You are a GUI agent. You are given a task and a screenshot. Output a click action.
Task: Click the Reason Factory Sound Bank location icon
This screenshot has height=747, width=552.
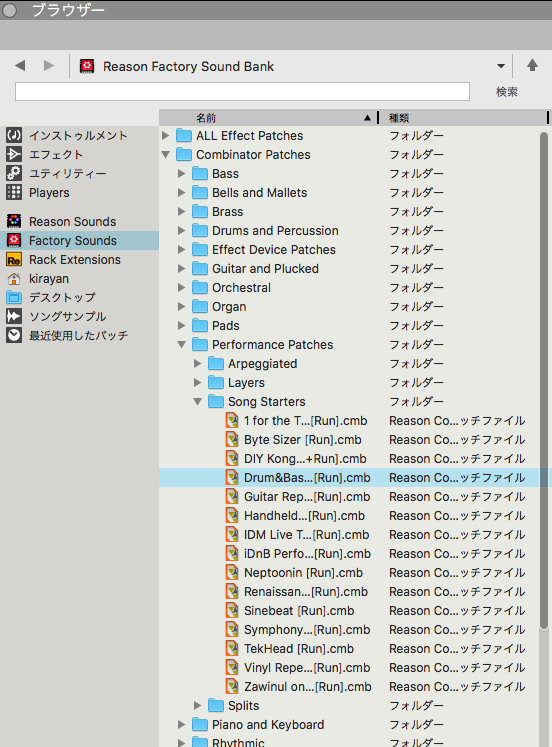[87, 66]
